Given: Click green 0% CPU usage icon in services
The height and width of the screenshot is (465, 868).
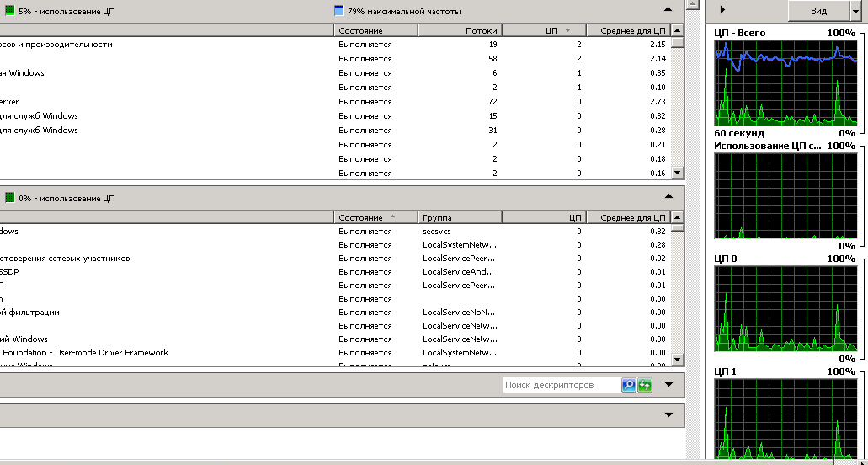Looking at the screenshot, I should pyautogui.click(x=10, y=198).
